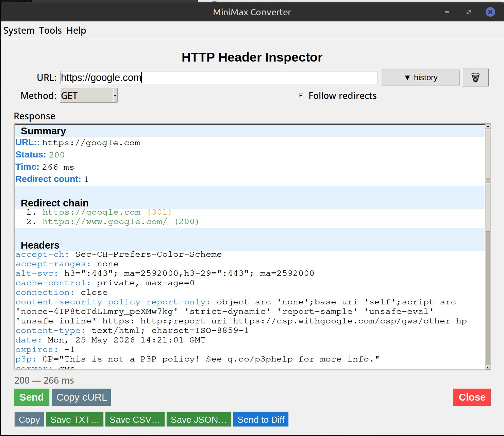This screenshot has width=504, height=436.
Task: Close the window via title bar X
Action: [x=490, y=12]
